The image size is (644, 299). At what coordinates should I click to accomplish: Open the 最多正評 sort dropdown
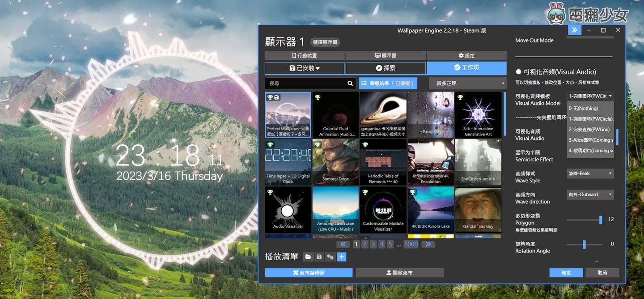click(x=467, y=83)
